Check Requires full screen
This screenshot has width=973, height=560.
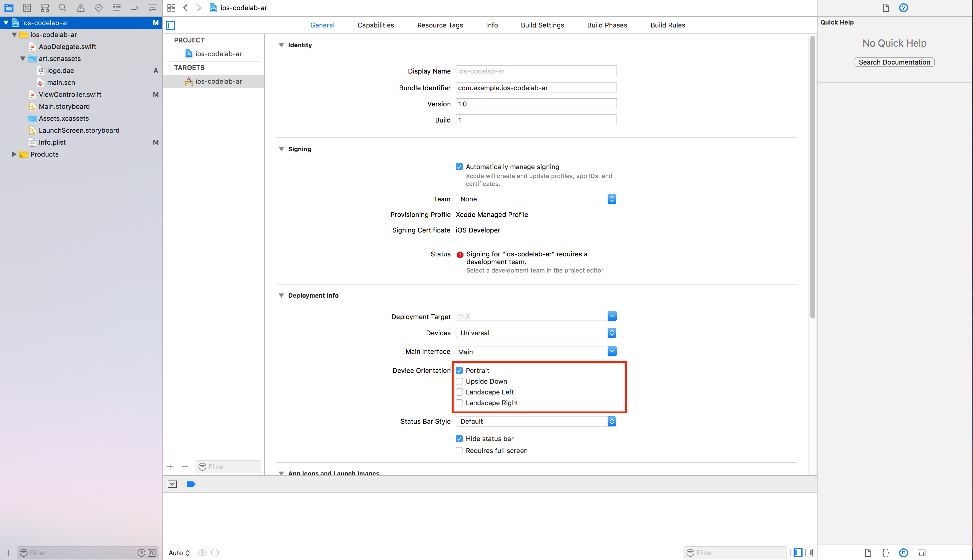[459, 450]
